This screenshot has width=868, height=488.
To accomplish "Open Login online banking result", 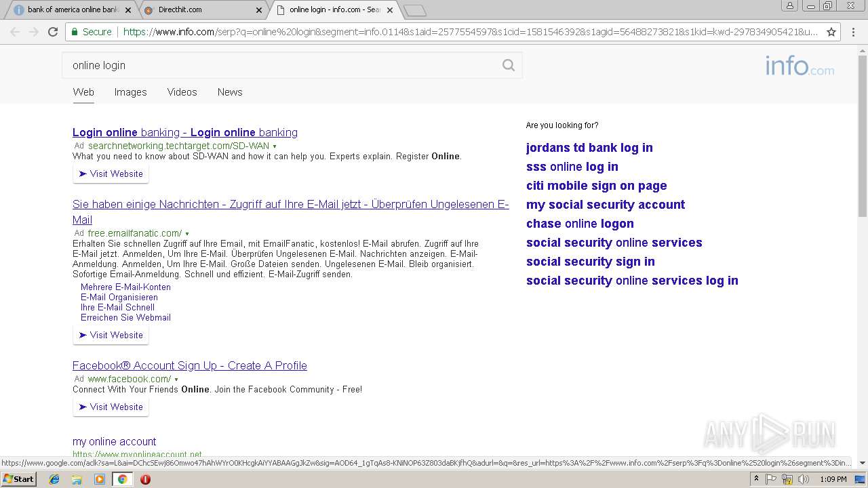I will pyautogui.click(x=185, y=132).
